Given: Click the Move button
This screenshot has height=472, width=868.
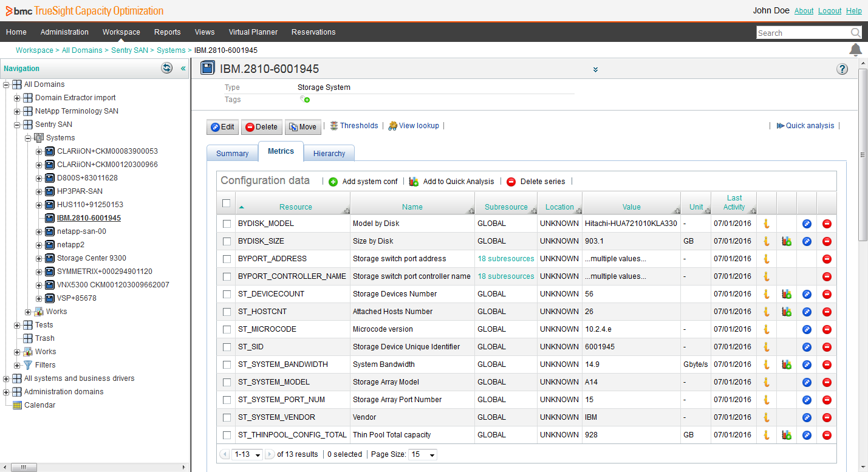Looking at the screenshot, I should point(303,127).
